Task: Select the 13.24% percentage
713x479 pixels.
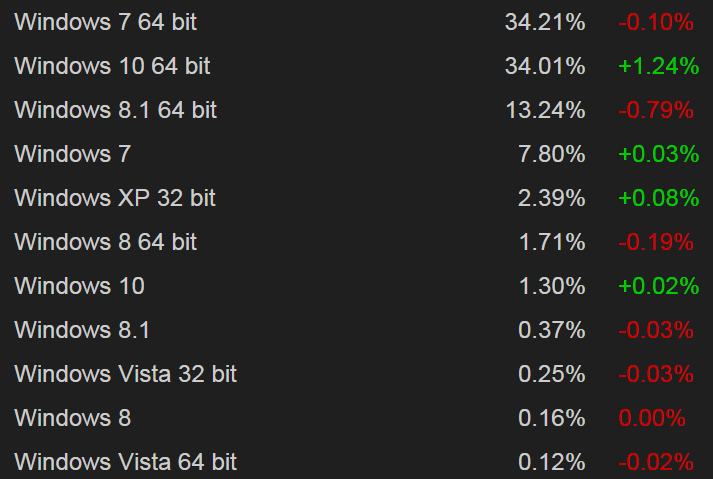Action: point(545,110)
